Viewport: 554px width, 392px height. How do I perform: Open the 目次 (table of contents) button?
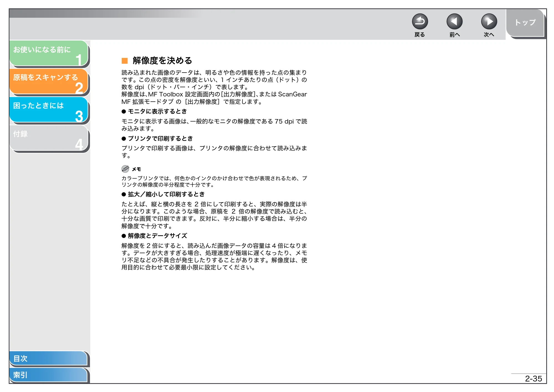coord(48,358)
